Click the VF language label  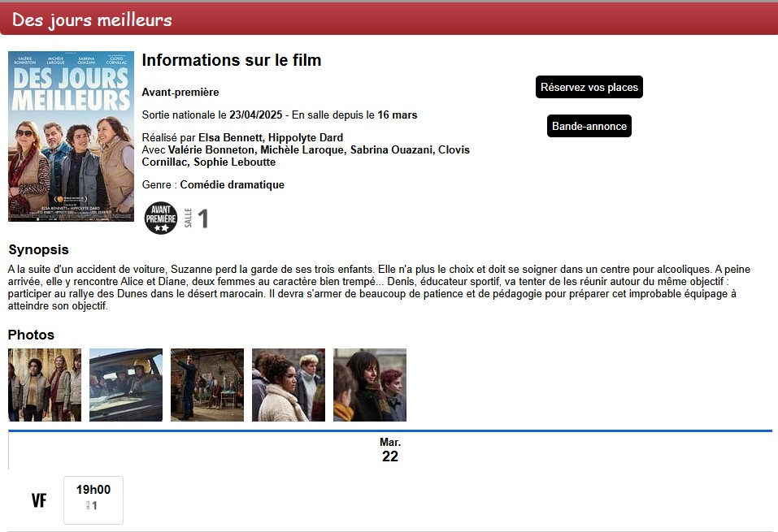click(x=38, y=500)
